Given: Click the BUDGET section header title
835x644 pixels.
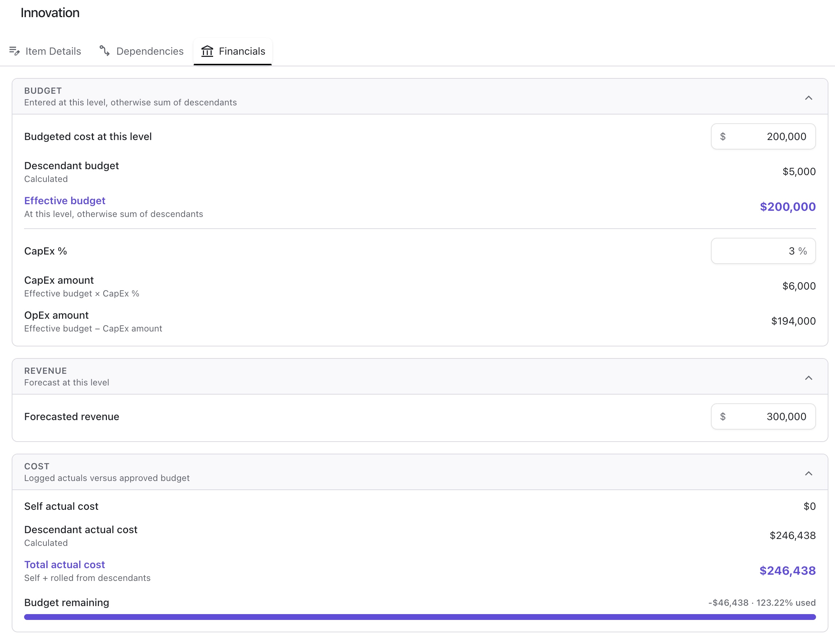Looking at the screenshot, I should (43, 91).
